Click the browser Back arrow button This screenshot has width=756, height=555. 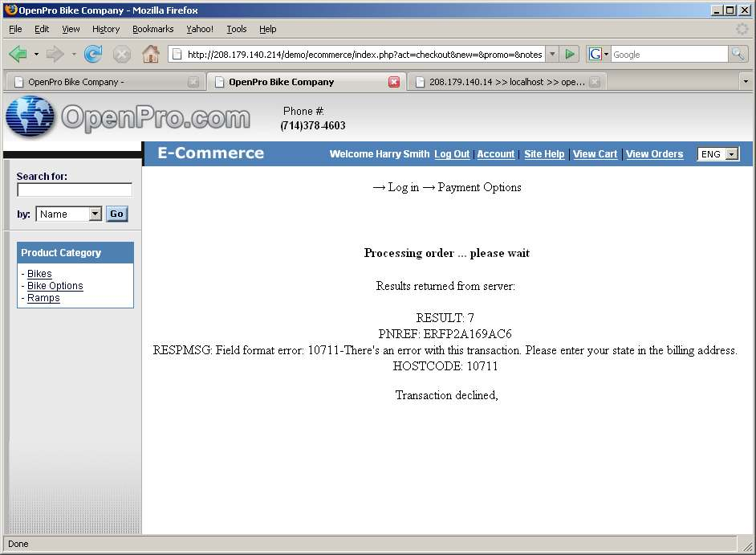click(18, 54)
